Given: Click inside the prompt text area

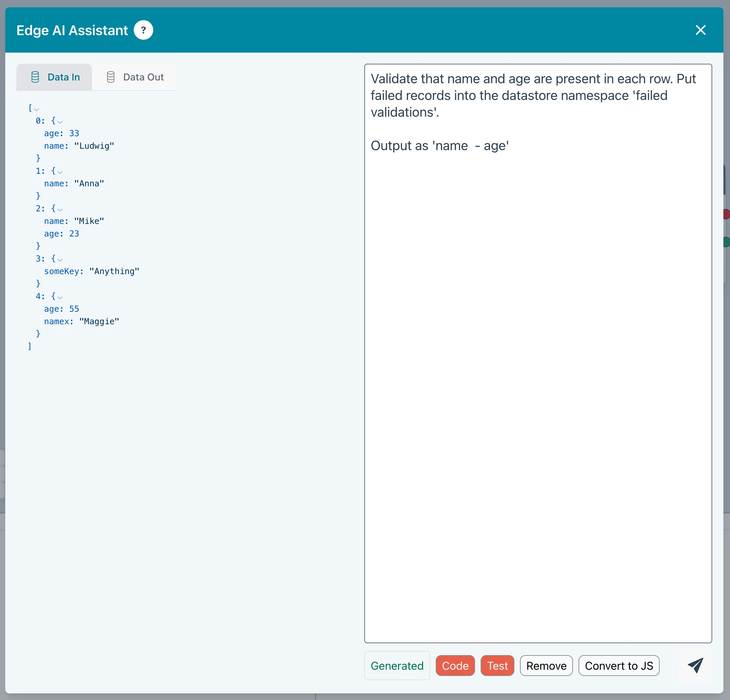Looking at the screenshot, I should pyautogui.click(x=538, y=372).
